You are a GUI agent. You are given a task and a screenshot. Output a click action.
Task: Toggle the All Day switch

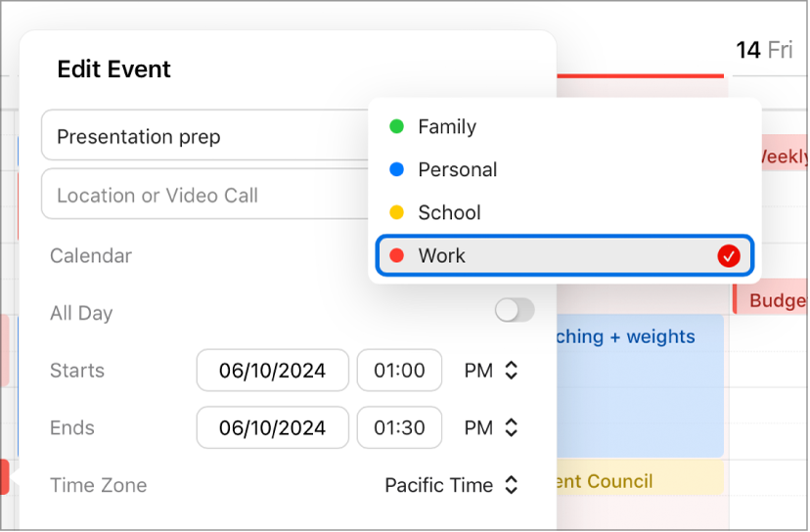(515, 311)
